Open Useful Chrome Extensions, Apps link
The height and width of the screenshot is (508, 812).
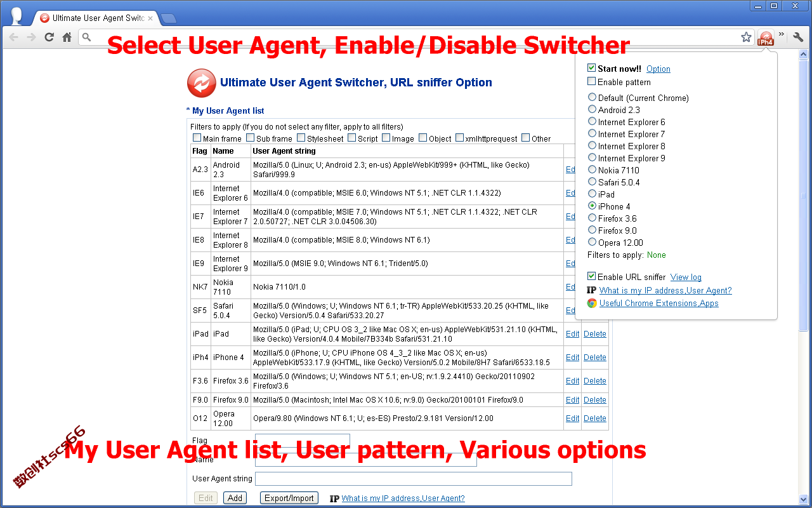coord(659,304)
